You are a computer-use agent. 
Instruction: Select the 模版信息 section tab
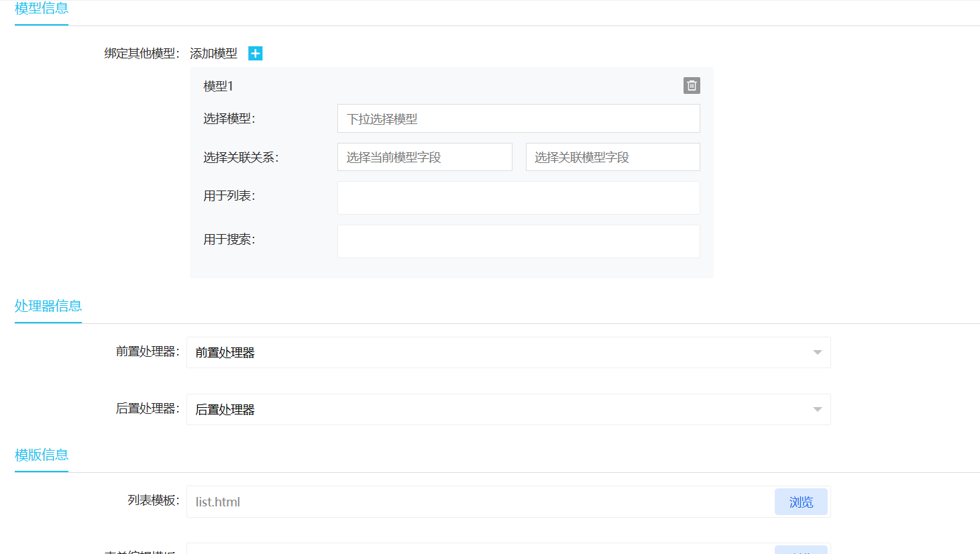pyautogui.click(x=42, y=455)
